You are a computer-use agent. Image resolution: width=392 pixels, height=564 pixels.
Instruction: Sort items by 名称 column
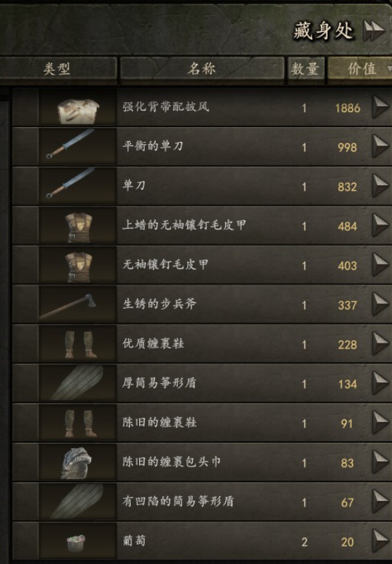(x=201, y=69)
